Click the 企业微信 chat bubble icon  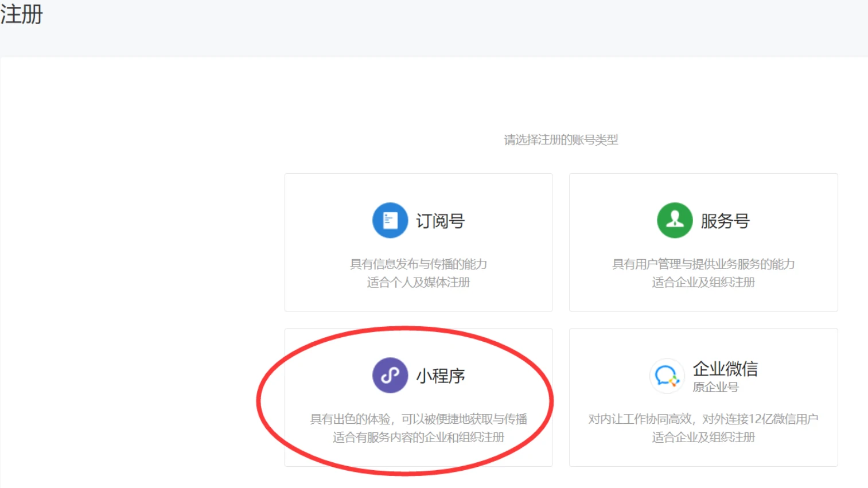(x=667, y=376)
